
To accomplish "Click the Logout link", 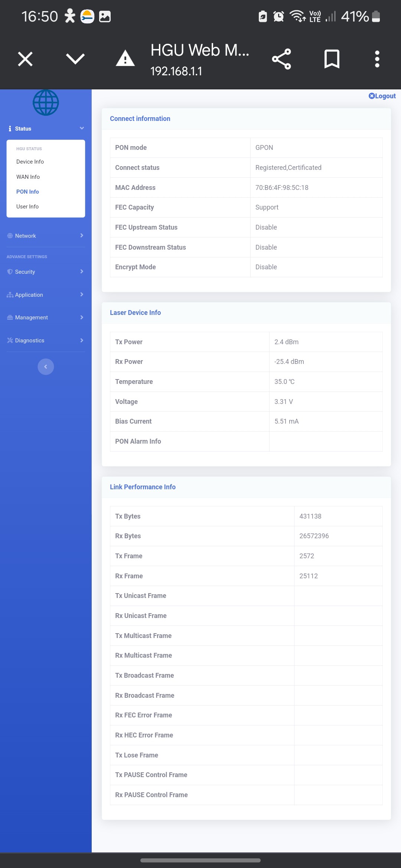I will (x=382, y=96).
